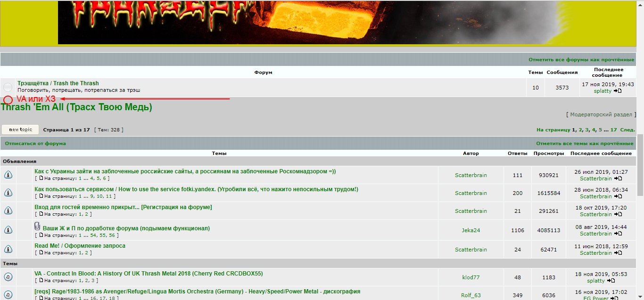
Task: Jump to last post icon in Трэщщётка forum row
Action: coord(618,91)
